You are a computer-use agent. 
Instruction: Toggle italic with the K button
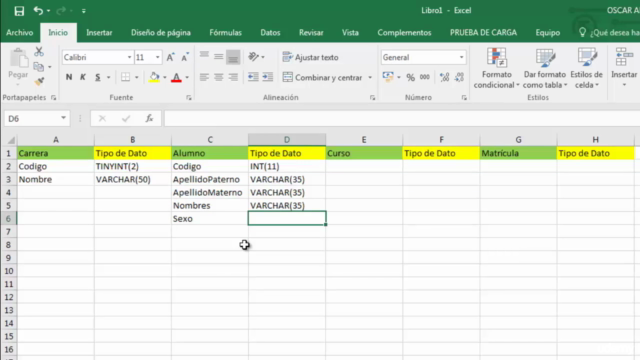pos(83,77)
